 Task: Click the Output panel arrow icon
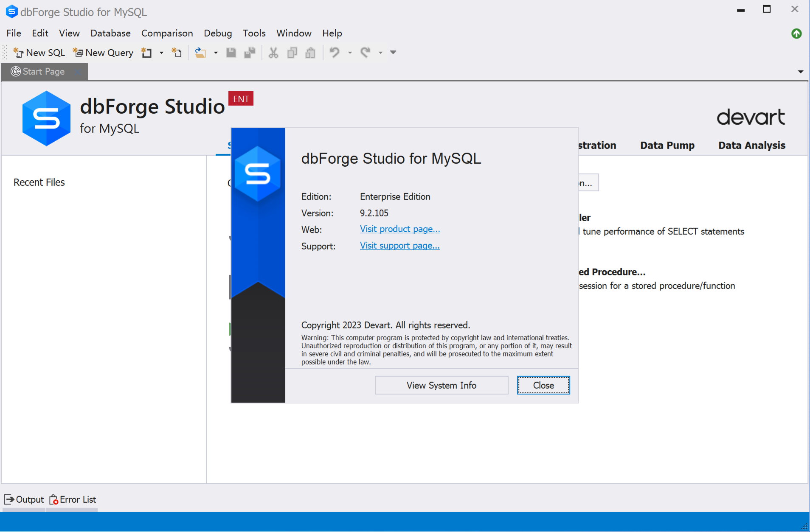pyautogui.click(x=9, y=499)
